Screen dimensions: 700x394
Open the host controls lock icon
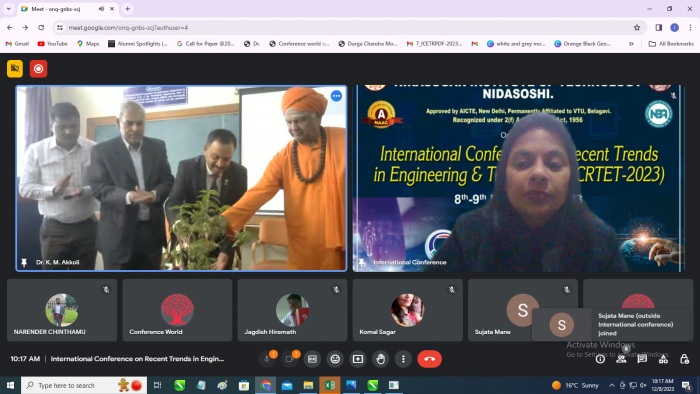click(x=684, y=359)
